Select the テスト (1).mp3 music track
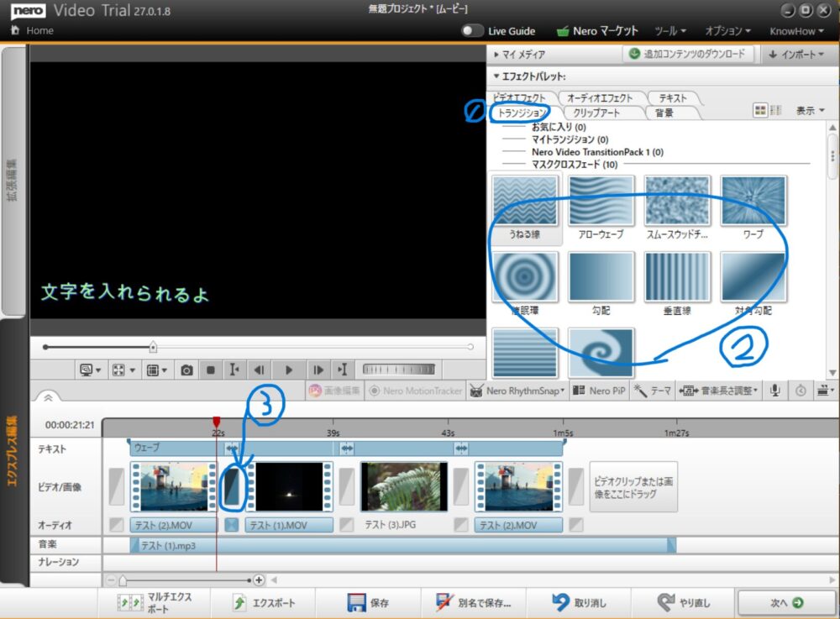Viewport: 840px width, 619px height. tap(403, 545)
